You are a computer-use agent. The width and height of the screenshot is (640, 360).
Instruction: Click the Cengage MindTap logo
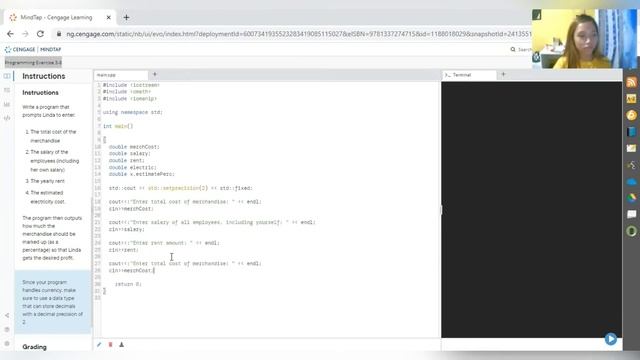coord(33,49)
